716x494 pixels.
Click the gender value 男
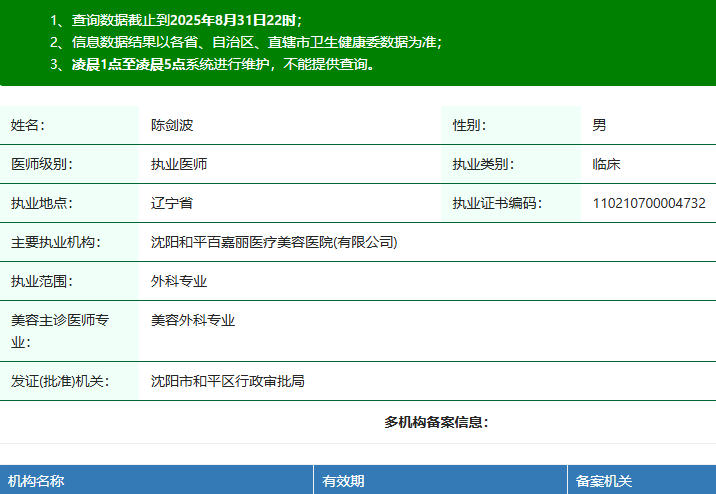tap(599, 125)
